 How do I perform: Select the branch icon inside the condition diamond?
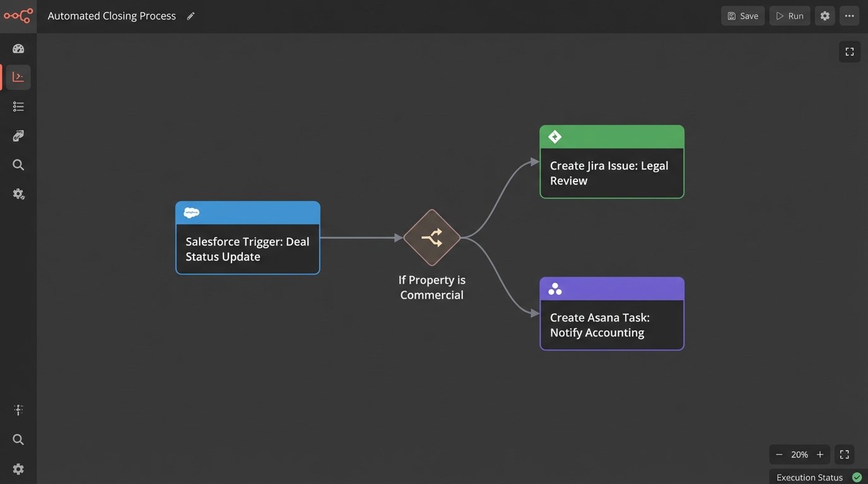pyautogui.click(x=431, y=238)
